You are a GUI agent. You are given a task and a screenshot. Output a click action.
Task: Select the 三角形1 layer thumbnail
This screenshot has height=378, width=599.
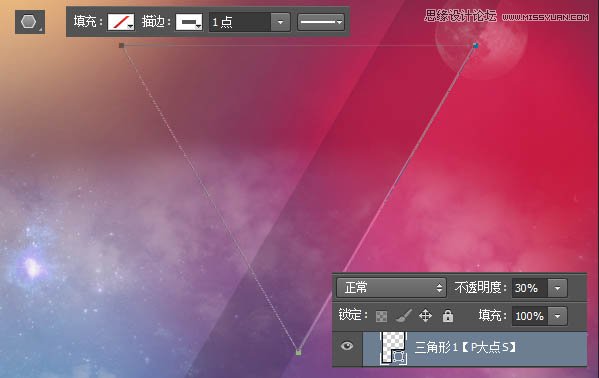[393, 347]
